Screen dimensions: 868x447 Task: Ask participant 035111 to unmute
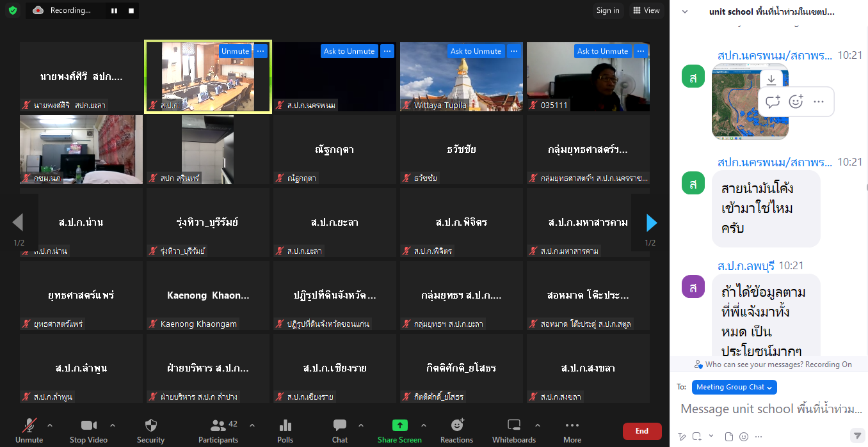pos(602,51)
